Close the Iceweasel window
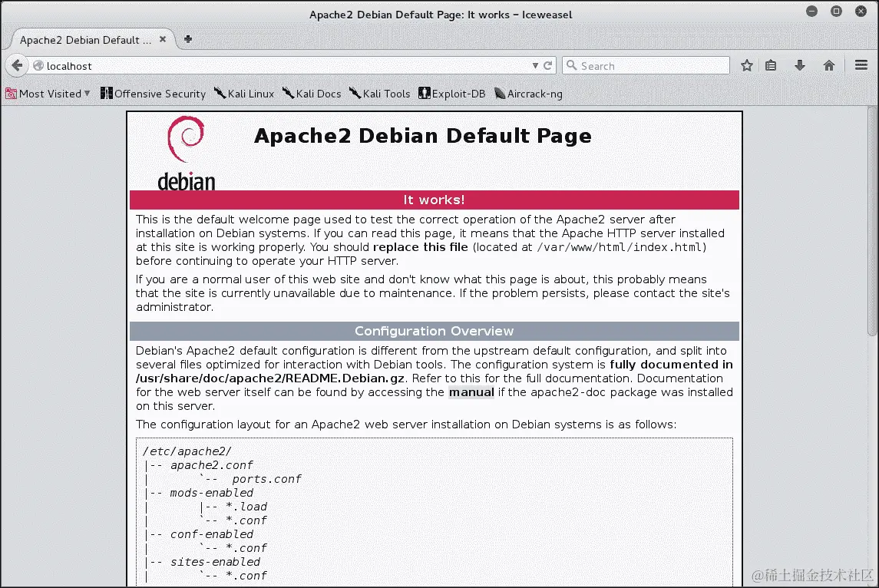 pyautogui.click(x=861, y=12)
